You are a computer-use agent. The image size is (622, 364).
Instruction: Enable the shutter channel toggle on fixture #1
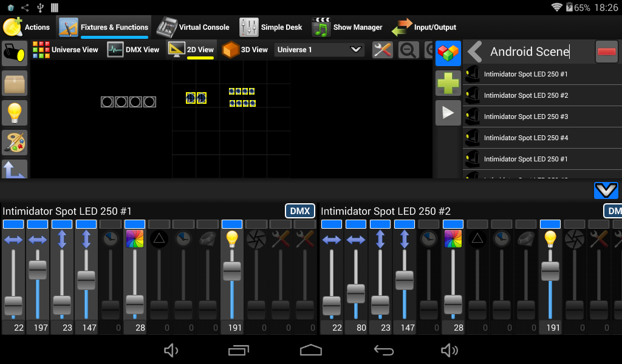256,224
